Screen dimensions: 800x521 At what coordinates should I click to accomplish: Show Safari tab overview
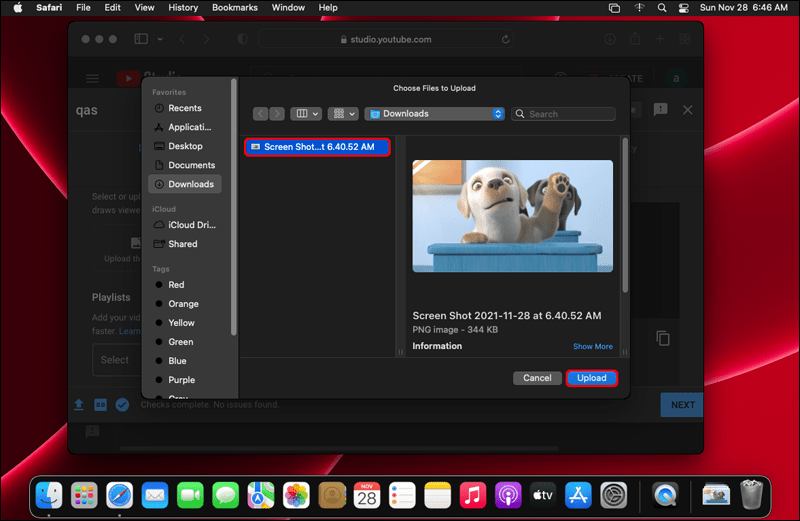click(685, 39)
